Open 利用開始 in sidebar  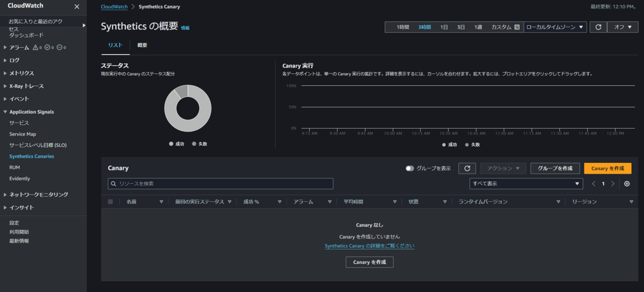19,231
